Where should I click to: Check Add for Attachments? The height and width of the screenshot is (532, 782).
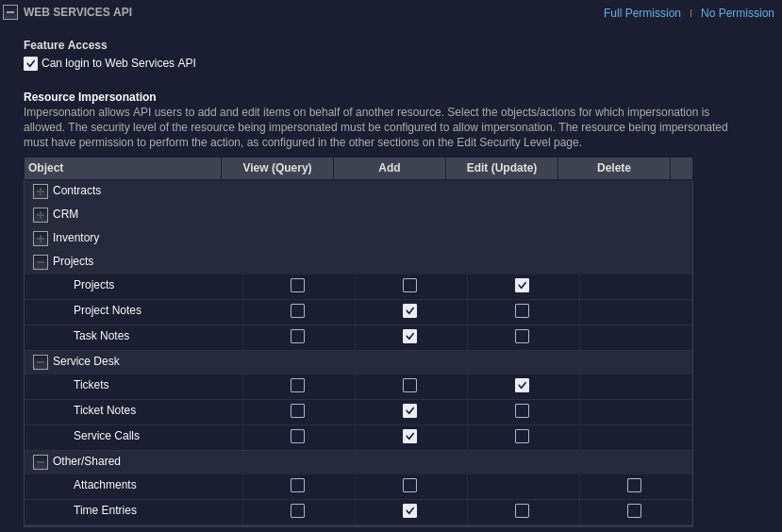coord(409,485)
